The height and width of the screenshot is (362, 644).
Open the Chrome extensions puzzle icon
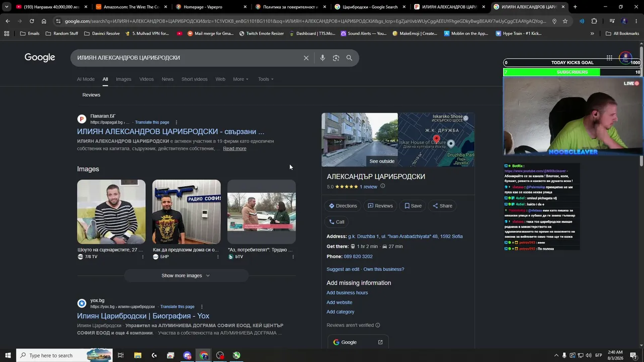[594, 21]
